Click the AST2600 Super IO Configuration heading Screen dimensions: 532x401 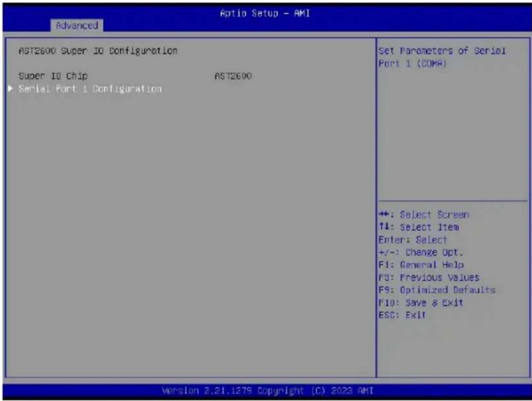tap(98, 51)
